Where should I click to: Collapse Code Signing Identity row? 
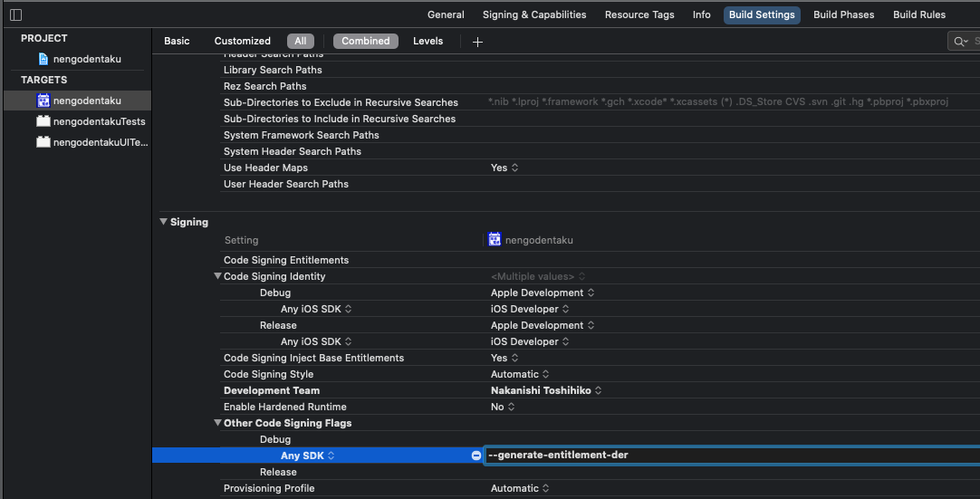click(217, 275)
